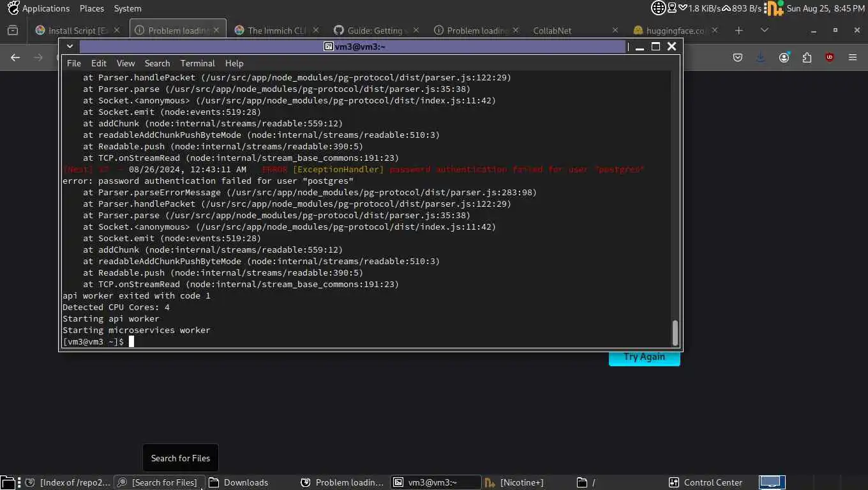868x490 pixels.
Task: Click the network globe icon in top panel
Action: pyautogui.click(x=658, y=8)
